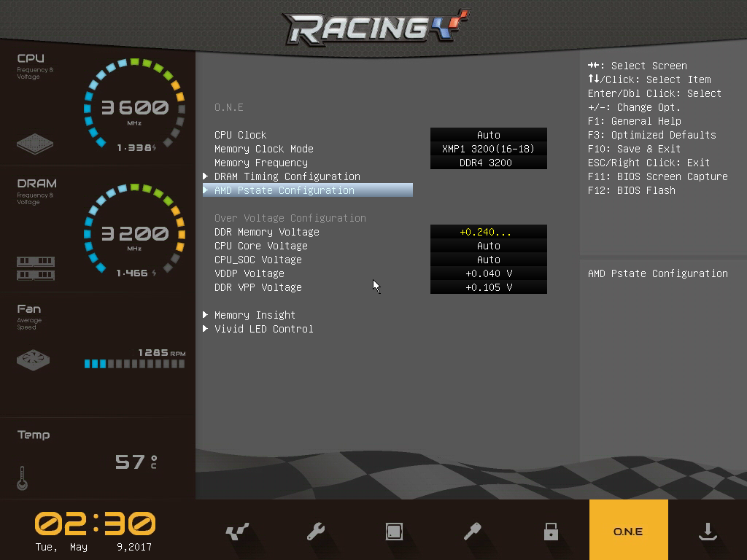Screen dimensions: 747x560
Task: Change Memory Frequency DDR4 3200 setting
Action: tap(488, 163)
